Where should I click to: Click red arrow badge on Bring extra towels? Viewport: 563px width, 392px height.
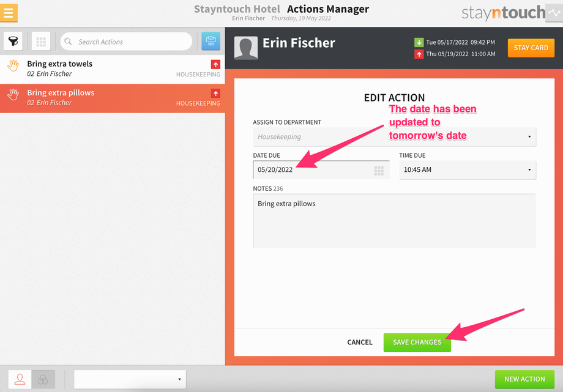(215, 65)
